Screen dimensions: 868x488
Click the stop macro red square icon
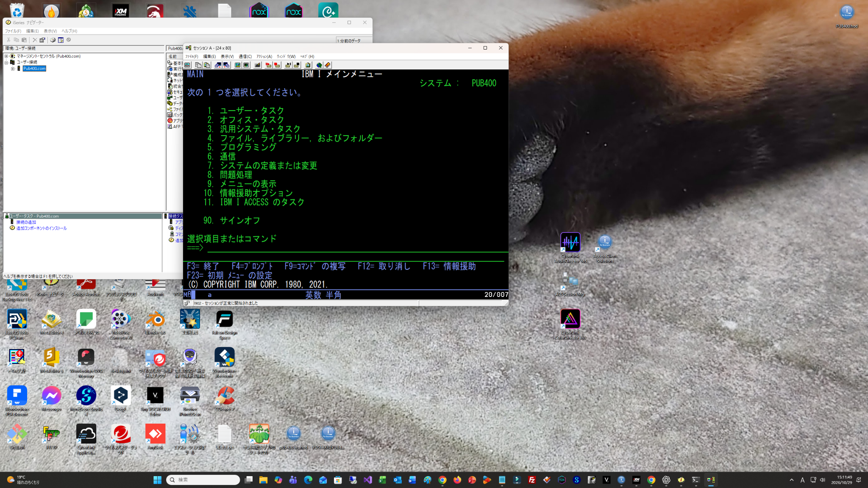tap(277, 65)
